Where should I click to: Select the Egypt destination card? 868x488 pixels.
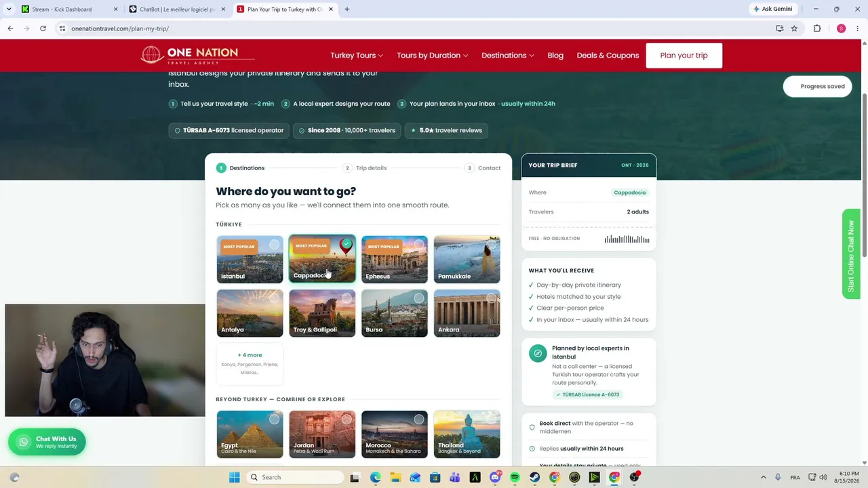tap(250, 434)
